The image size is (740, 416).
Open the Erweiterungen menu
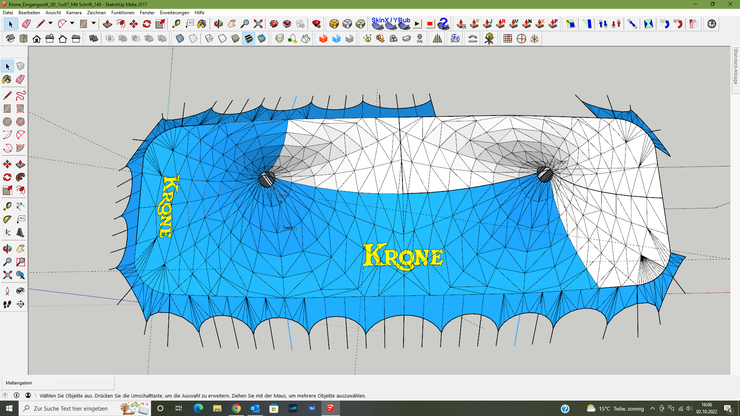pos(174,13)
